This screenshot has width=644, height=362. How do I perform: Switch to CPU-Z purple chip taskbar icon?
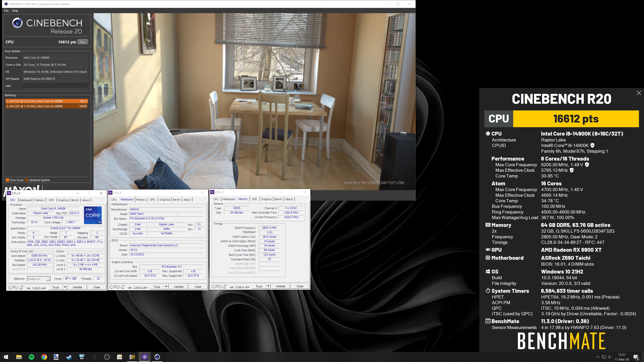click(x=145, y=357)
